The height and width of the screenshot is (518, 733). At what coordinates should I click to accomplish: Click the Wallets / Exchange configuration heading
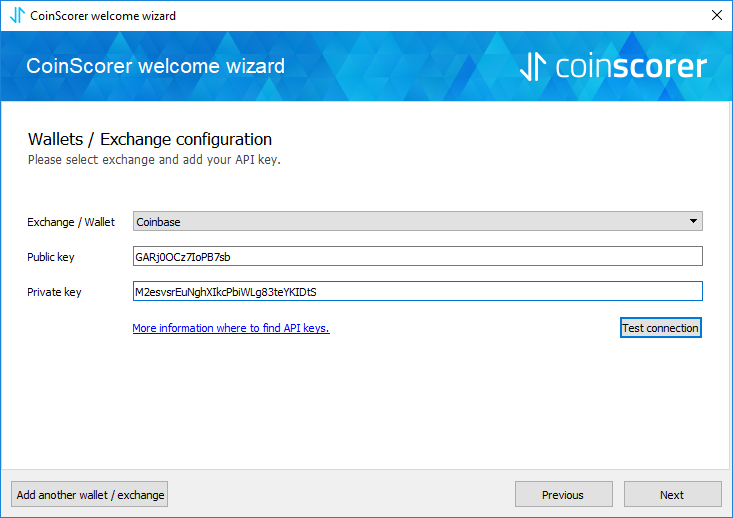pyautogui.click(x=150, y=139)
